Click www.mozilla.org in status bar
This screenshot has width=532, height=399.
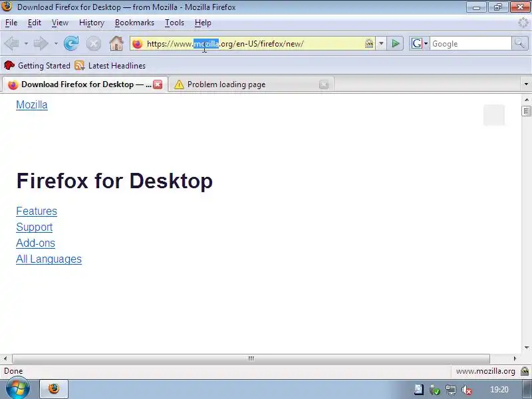[485, 371]
